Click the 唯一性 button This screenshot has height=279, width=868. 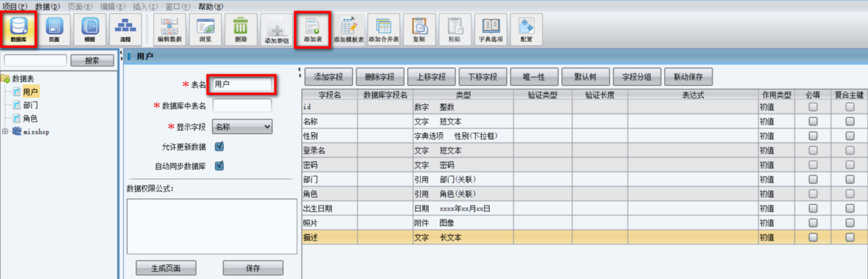534,76
